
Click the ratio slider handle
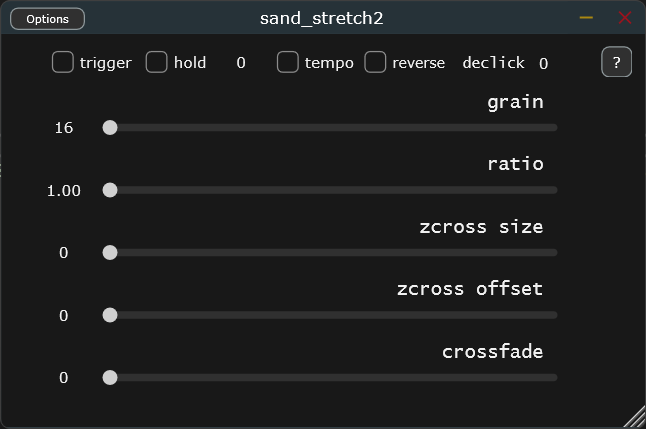(110, 190)
